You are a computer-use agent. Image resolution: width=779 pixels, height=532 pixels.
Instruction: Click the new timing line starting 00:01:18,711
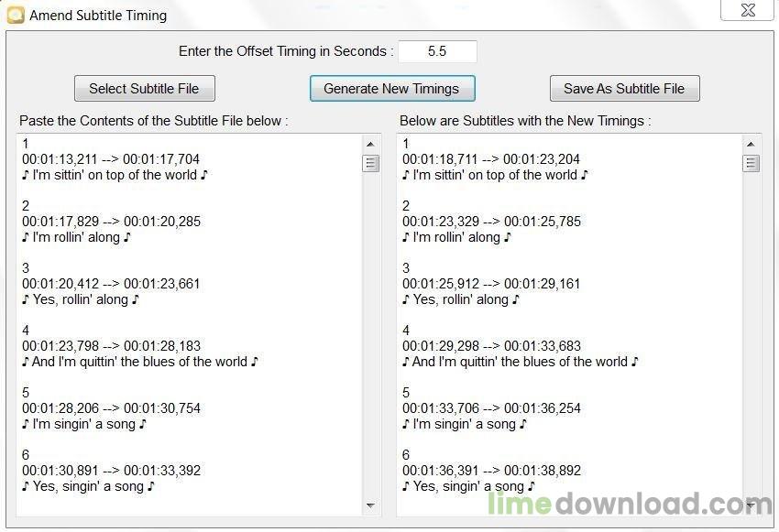pos(491,159)
